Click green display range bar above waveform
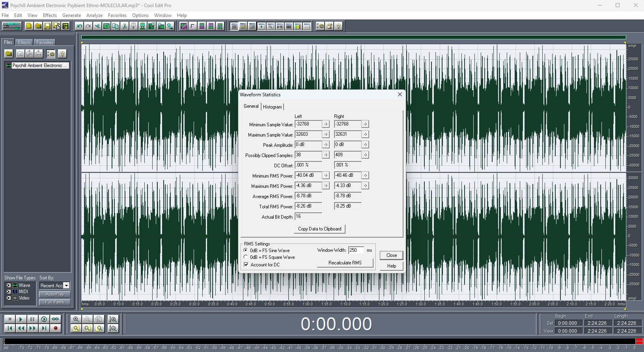The height and width of the screenshot is (352, 644). tap(353, 37)
